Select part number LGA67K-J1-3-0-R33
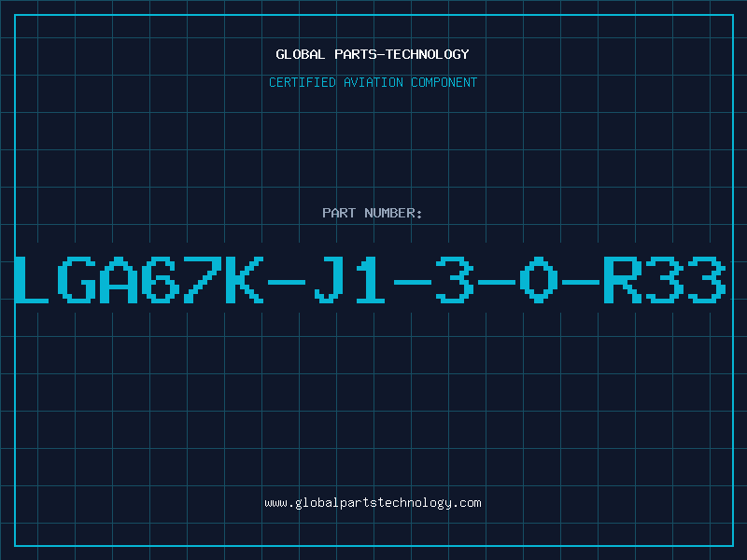 (x=370, y=280)
